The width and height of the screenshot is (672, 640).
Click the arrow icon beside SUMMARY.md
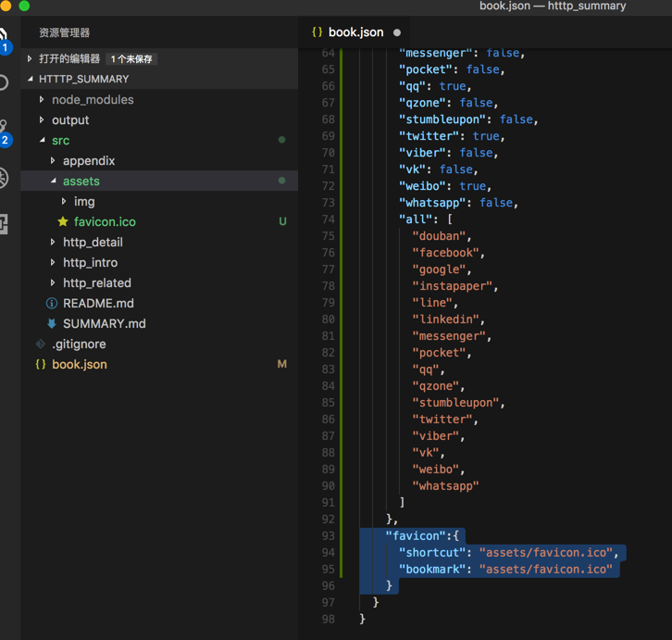coord(52,324)
